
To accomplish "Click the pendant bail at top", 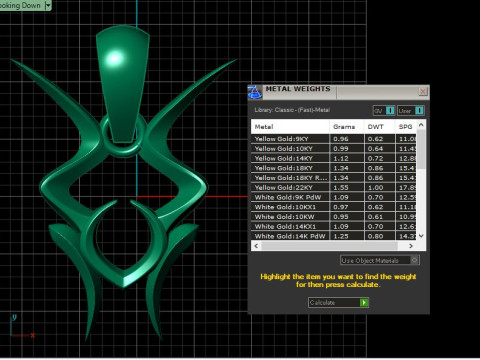I will 123,83.
